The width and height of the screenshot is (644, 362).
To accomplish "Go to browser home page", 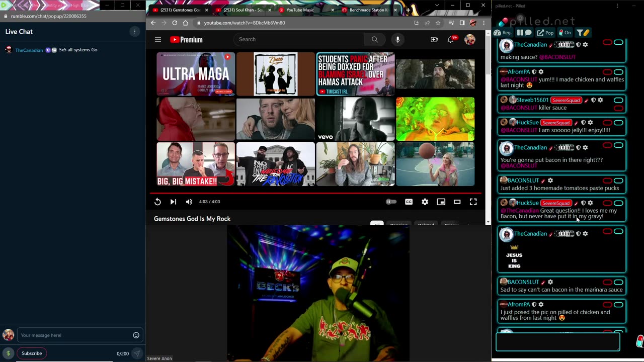I will (x=186, y=23).
